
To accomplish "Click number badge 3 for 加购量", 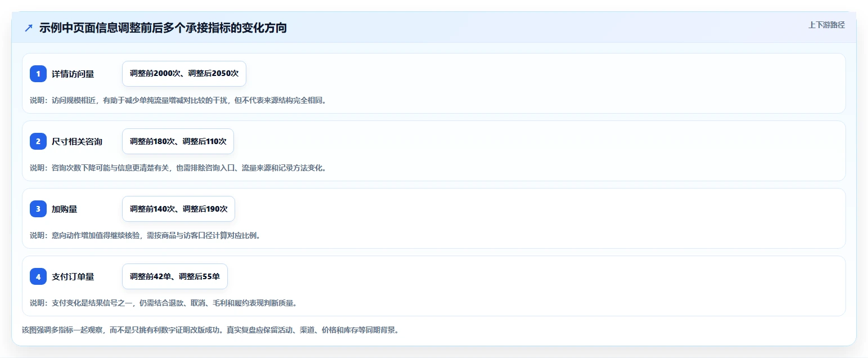I will pyautogui.click(x=38, y=209).
